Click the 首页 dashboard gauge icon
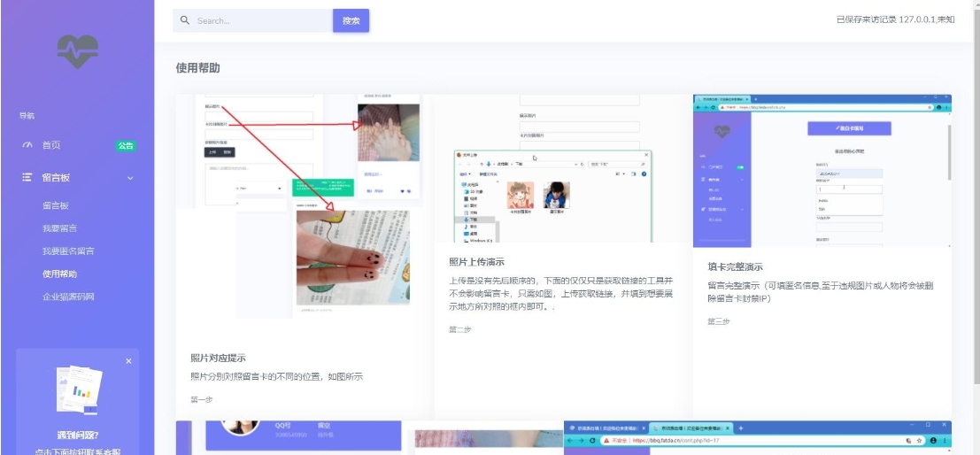 (x=27, y=145)
